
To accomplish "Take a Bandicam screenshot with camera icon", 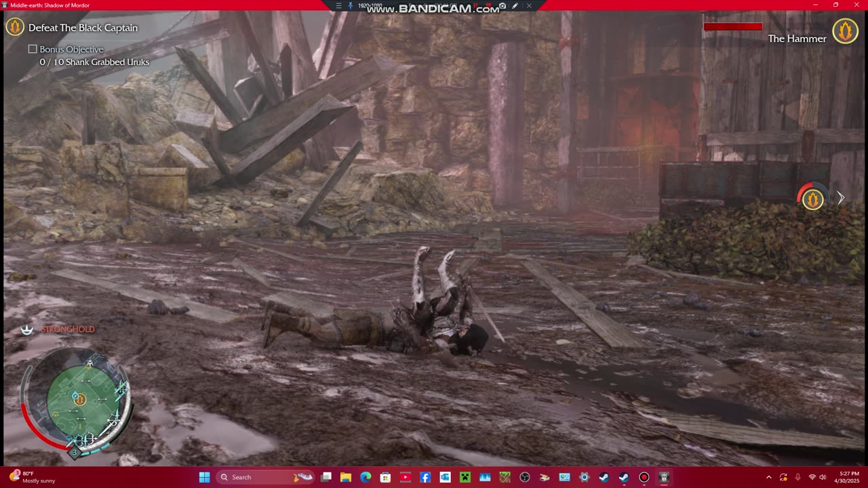I will tap(502, 5).
